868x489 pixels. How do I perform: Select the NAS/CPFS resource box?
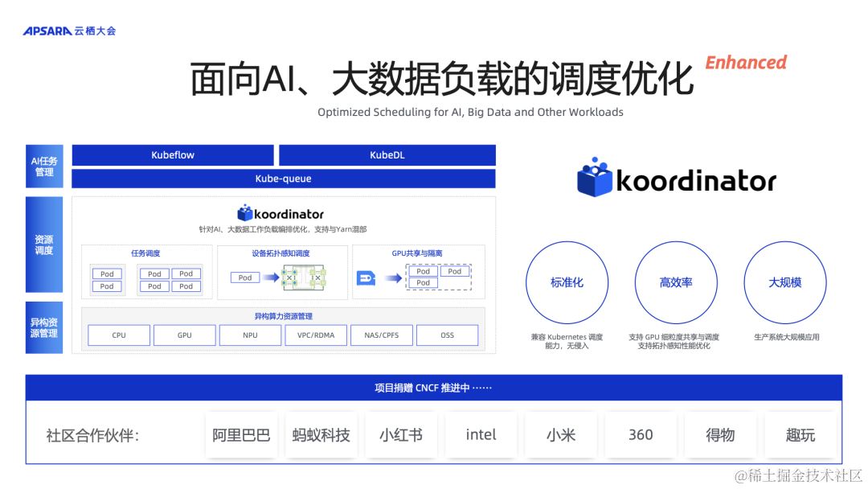(x=382, y=335)
